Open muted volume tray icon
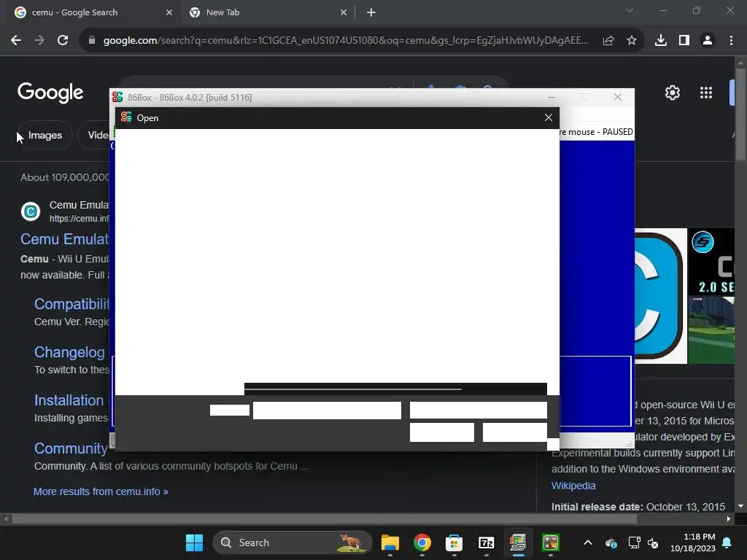The image size is (747, 560). click(653, 542)
